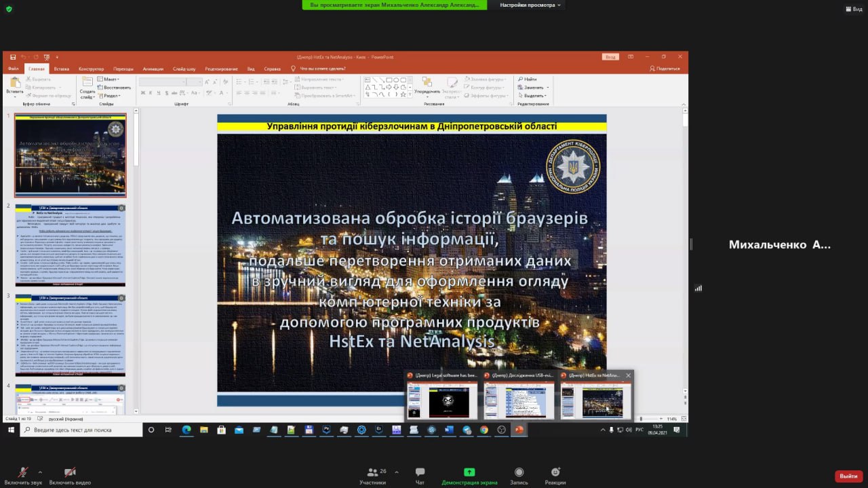Open the Zoom Чат panel
The height and width of the screenshot is (488, 868).
[420, 475]
